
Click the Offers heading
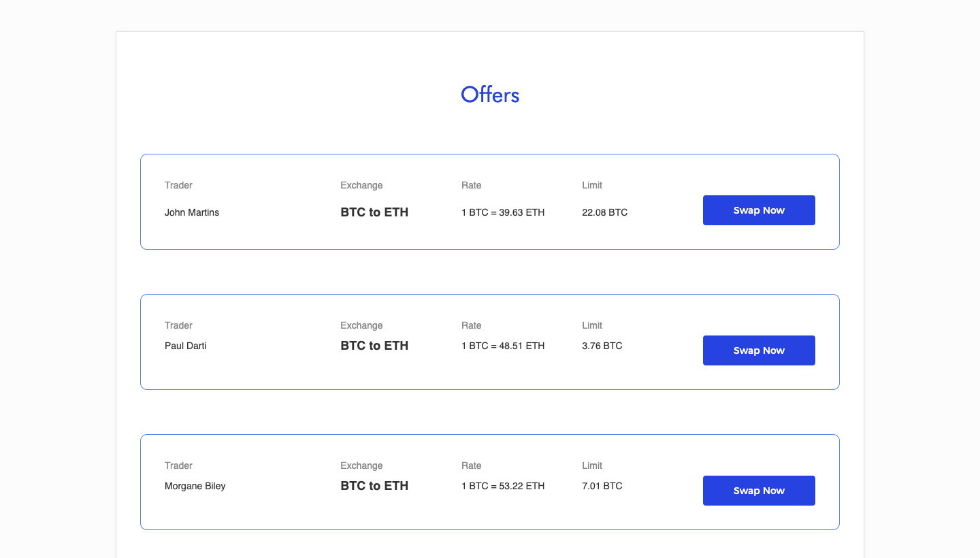(490, 95)
